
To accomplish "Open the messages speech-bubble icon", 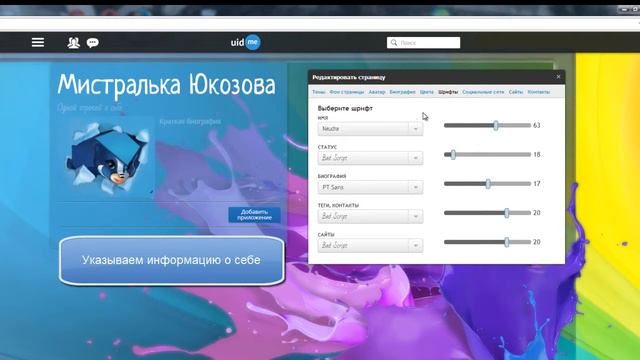I will pos(93,42).
